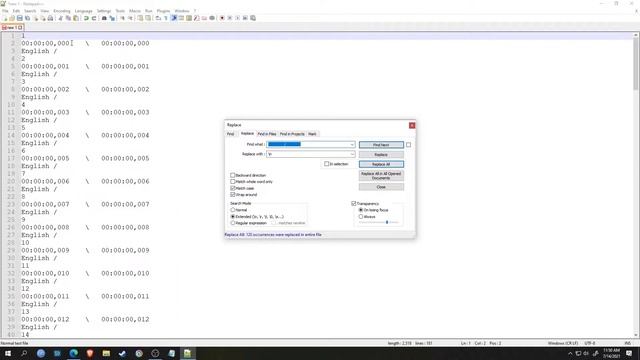640x360 pixels.
Task: Open the Windows Start menu
Action: pos(8,353)
